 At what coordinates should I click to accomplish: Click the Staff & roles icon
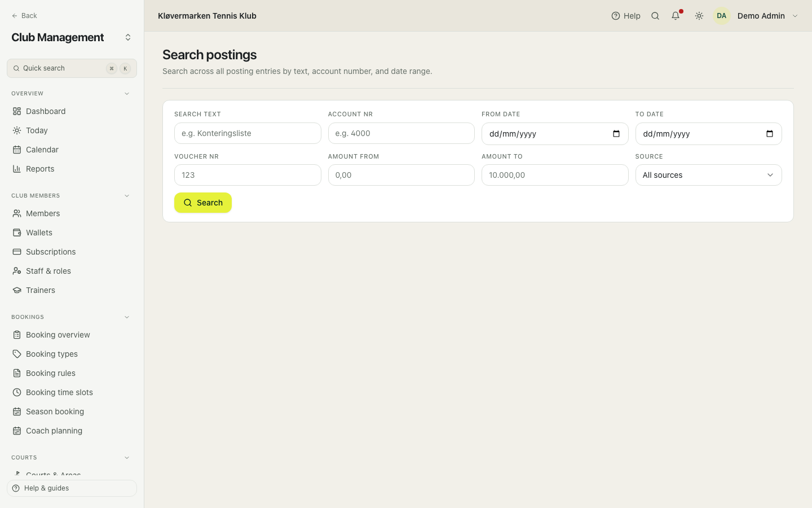pos(17,271)
